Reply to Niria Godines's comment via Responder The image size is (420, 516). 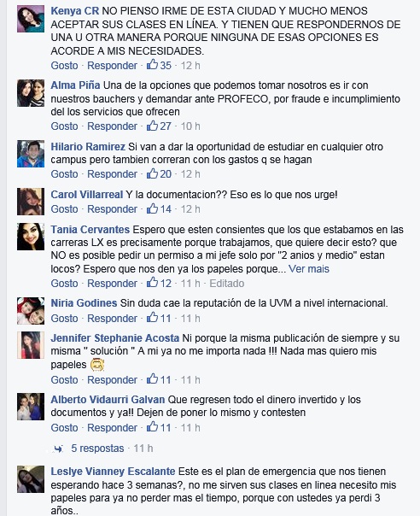[x=112, y=319]
